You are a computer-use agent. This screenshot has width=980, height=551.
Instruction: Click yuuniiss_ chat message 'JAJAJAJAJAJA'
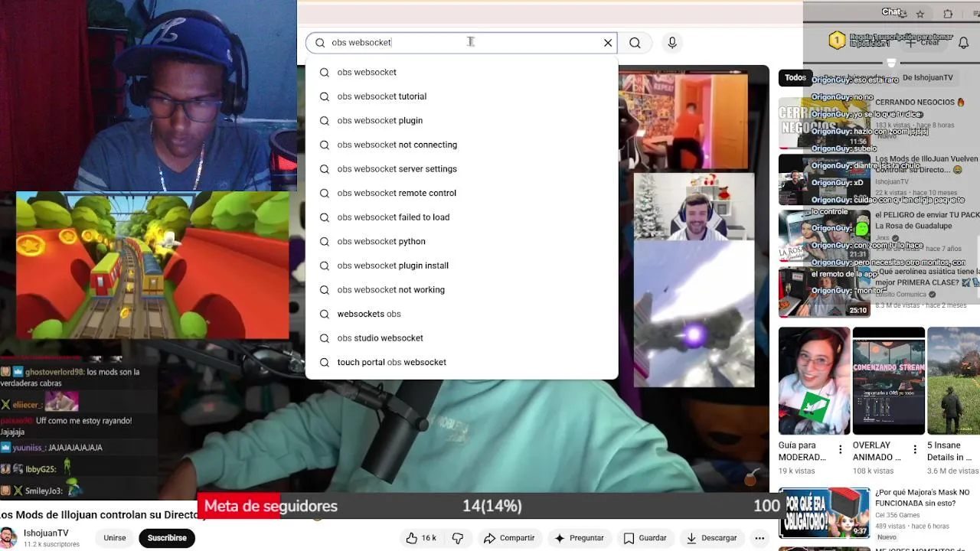coord(52,448)
